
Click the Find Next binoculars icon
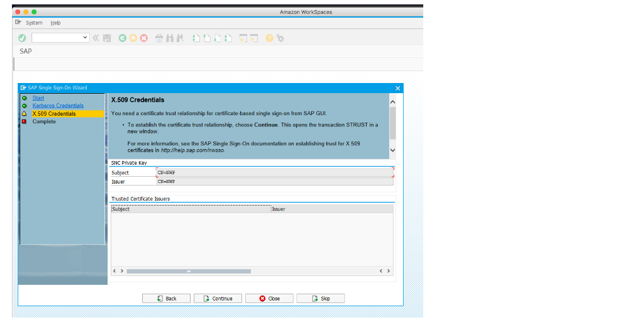180,38
